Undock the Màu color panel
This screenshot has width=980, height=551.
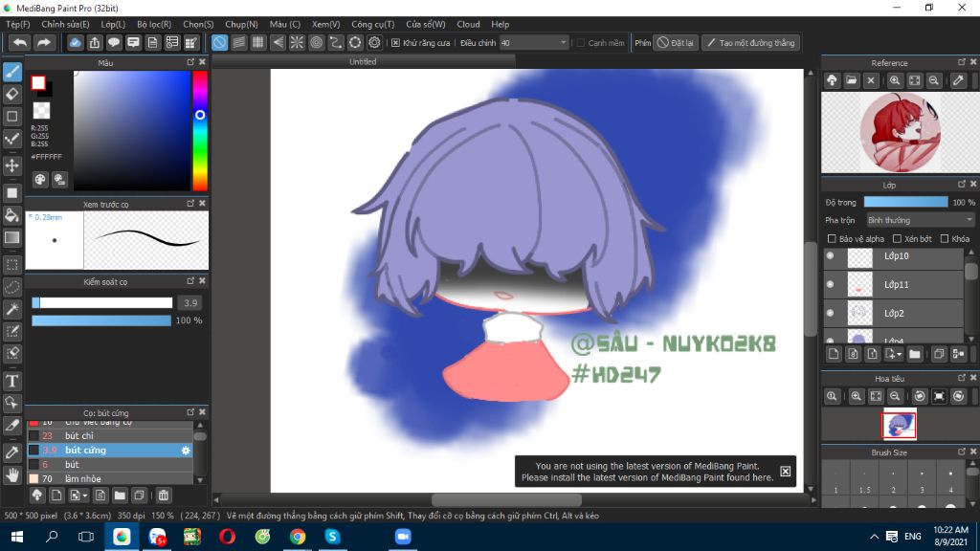coord(190,62)
